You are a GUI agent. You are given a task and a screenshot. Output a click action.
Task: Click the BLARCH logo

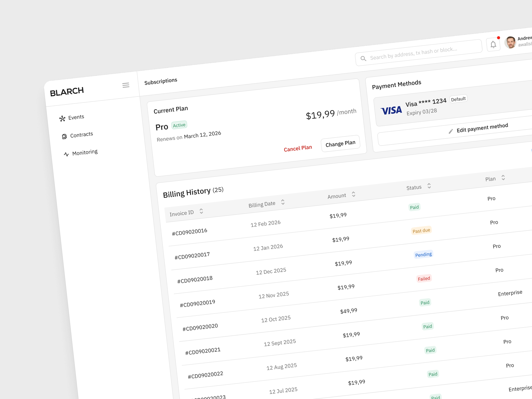[67, 92]
